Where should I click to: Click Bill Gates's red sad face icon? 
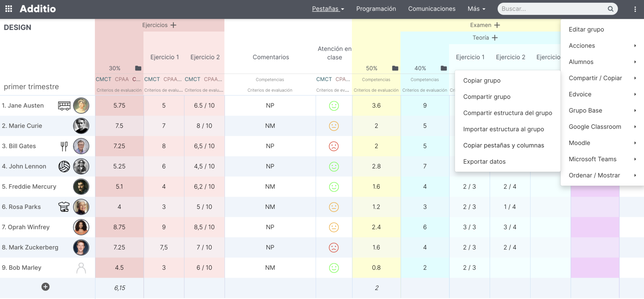click(334, 146)
